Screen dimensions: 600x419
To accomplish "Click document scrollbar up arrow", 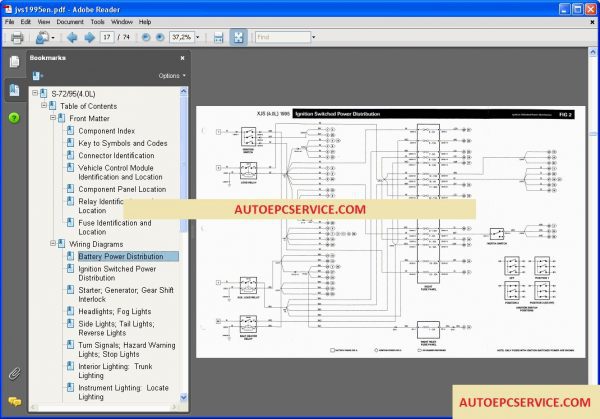I will point(593,52).
